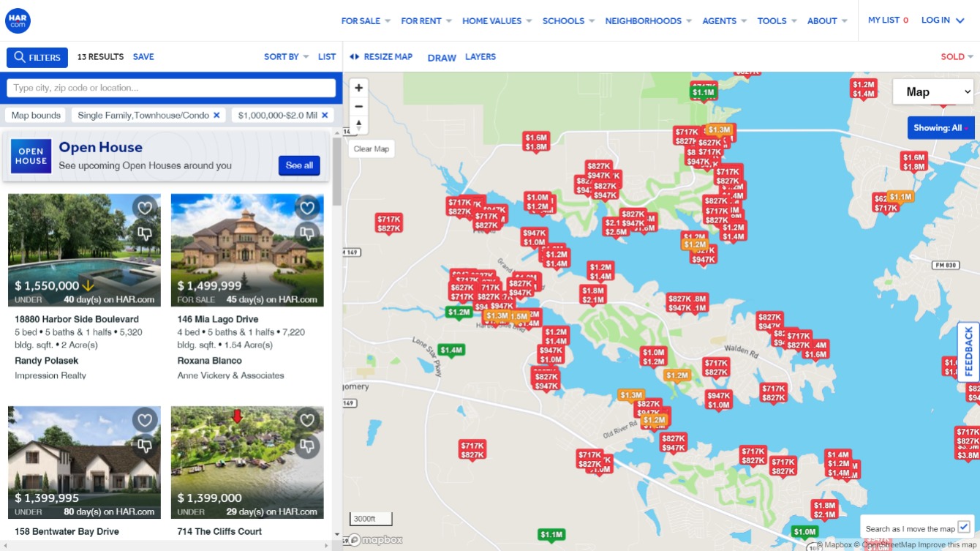Activate the Draw tool on map
The width and height of the screenshot is (980, 551).
442,58
